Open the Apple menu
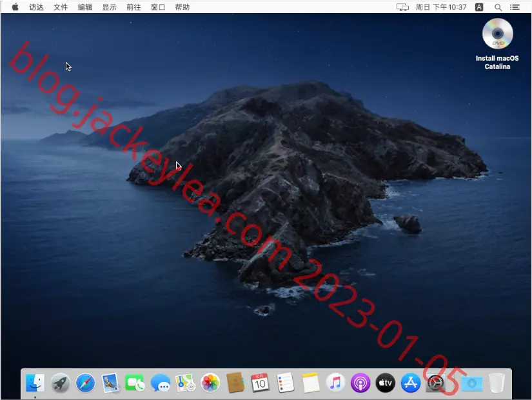The image size is (532, 400). (x=15, y=7)
